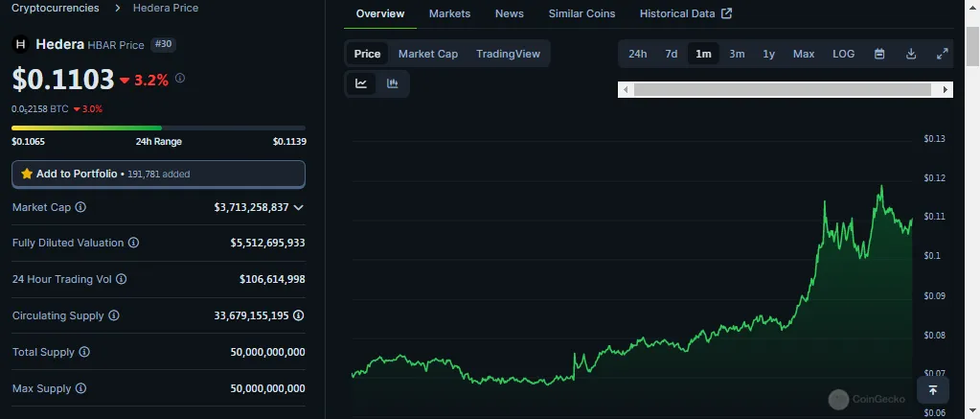Set chart range to Max
This screenshot has height=419, width=980.
[x=804, y=54]
